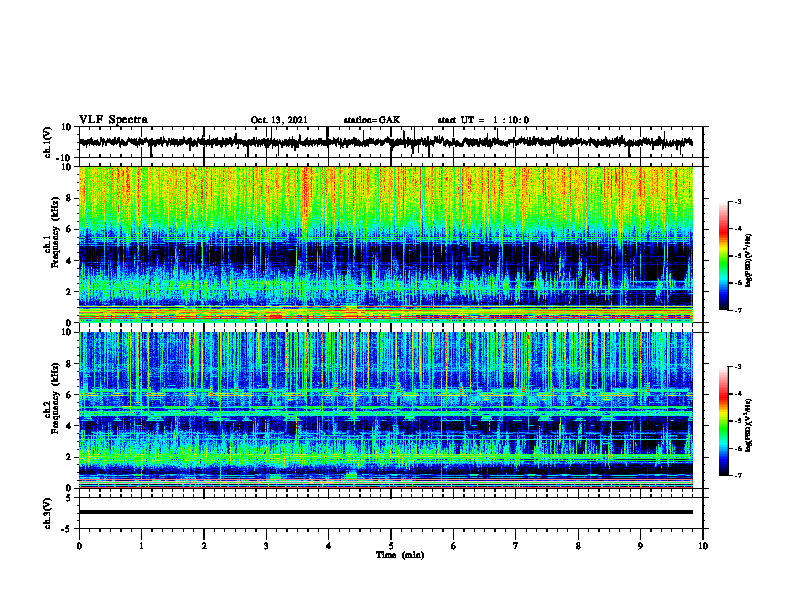Click the ch.2 frequency axis "4" tick label

coord(69,426)
